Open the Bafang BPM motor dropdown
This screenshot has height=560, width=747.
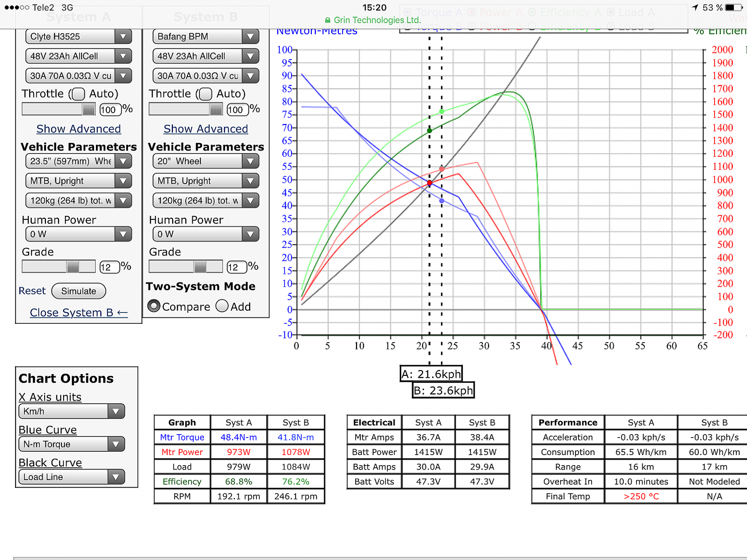coord(205,37)
